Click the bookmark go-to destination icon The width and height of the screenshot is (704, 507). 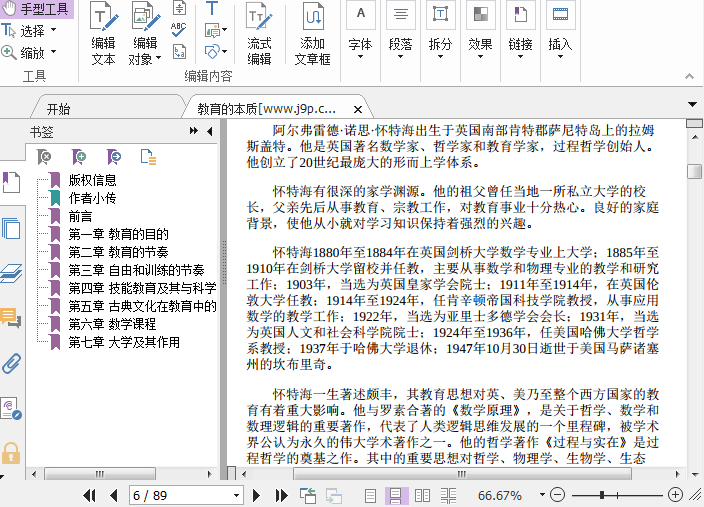tap(114, 157)
